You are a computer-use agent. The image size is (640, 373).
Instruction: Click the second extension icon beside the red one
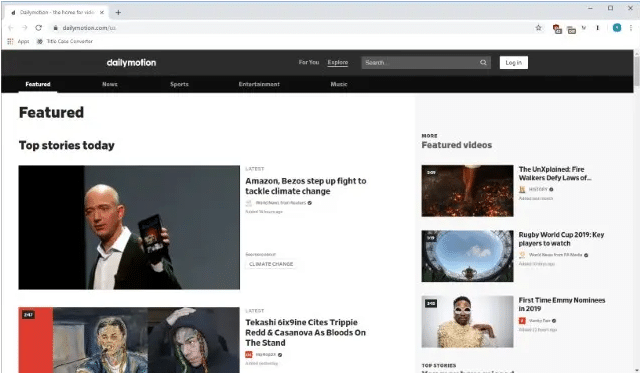click(x=571, y=29)
